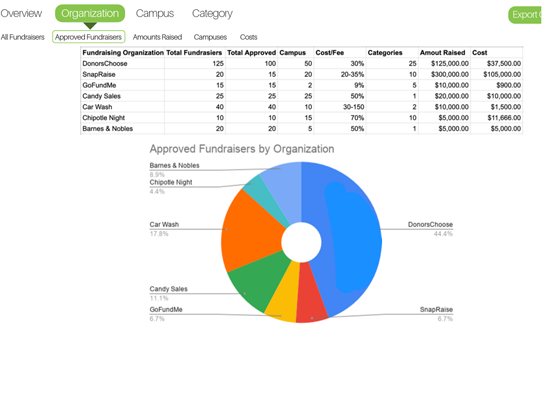Click the Total Fundrasiers column header

tap(194, 52)
